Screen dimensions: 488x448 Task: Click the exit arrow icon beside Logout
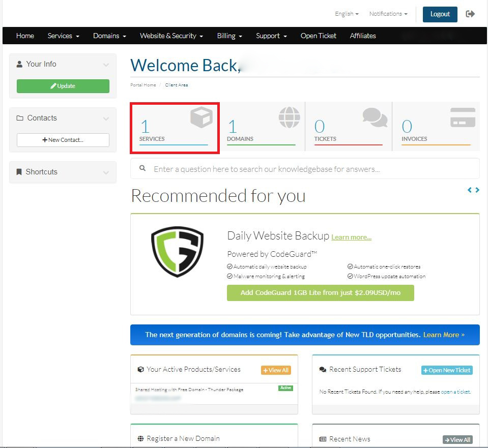[470, 14]
